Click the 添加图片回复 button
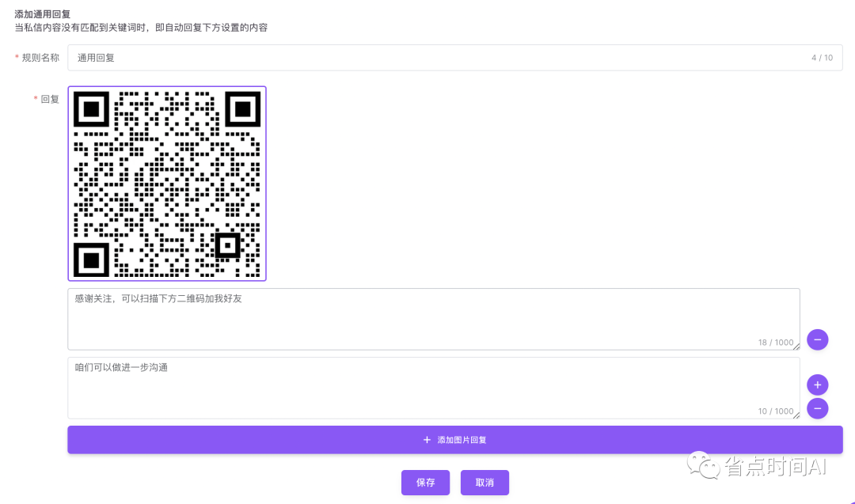855x504 pixels. tap(454, 440)
